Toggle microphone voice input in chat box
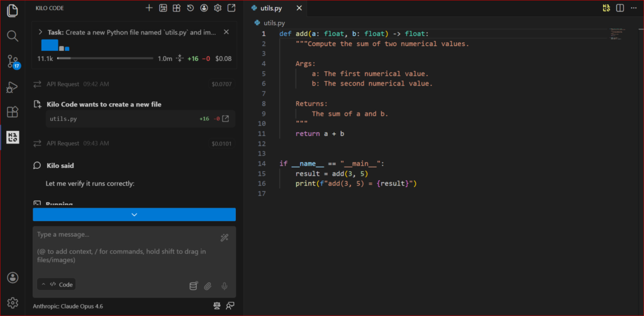 point(225,286)
